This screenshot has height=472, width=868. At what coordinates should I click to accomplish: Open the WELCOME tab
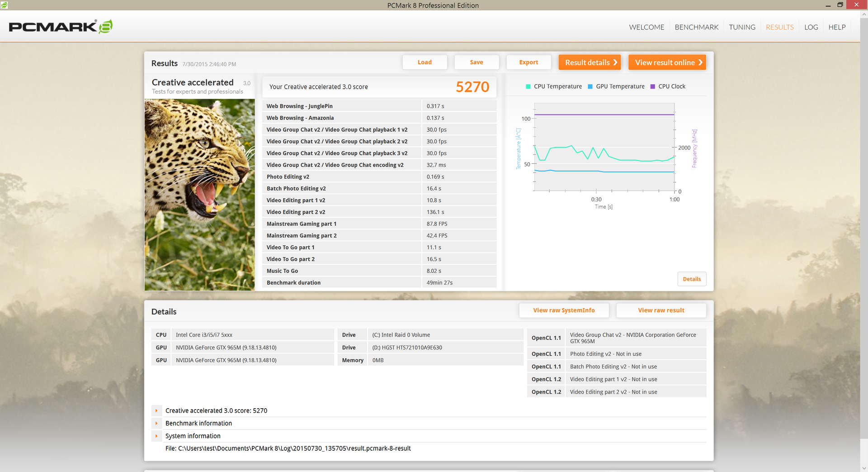[646, 27]
